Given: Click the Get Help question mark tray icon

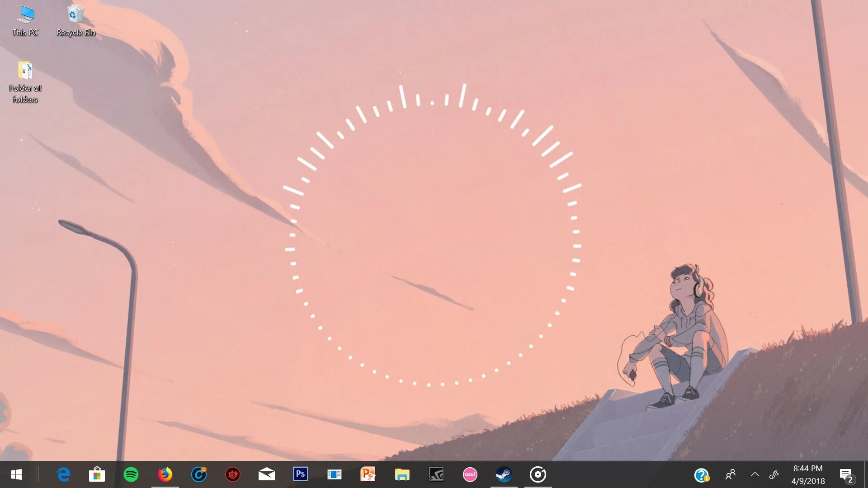Looking at the screenshot, I should coord(702,475).
